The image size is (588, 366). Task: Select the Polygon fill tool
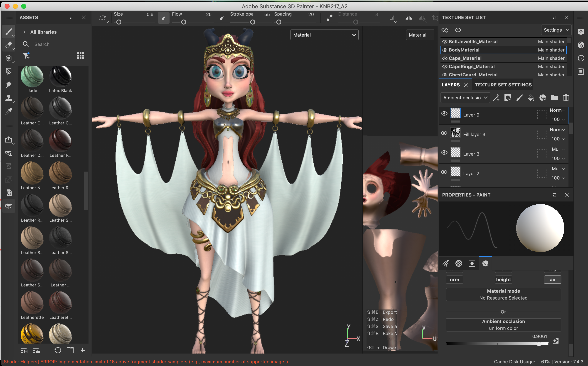(9, 71)
